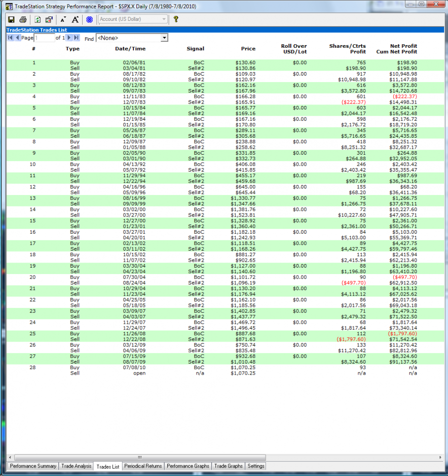
Task: Click the blue circular target toolbar icon
Action: pyautogui.click(x=89, y=20)
